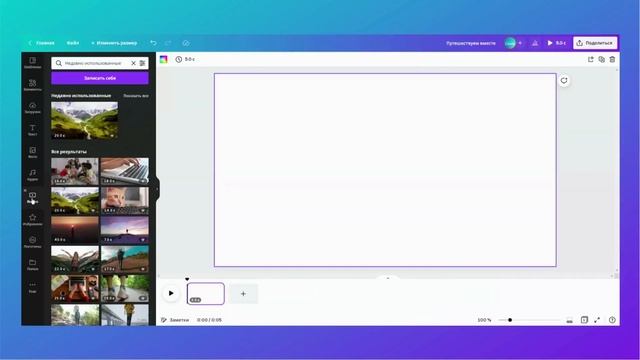Click the add-page-above icon on the canvas toolbar
640x360 pixels.
coord(591,59)
